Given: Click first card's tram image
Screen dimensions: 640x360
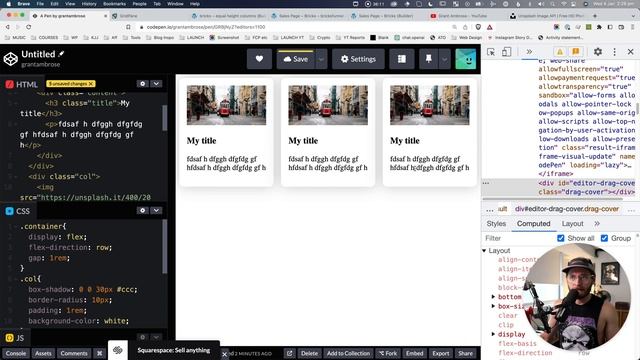Looking at the screenshot, I should [x=227, y=105].
